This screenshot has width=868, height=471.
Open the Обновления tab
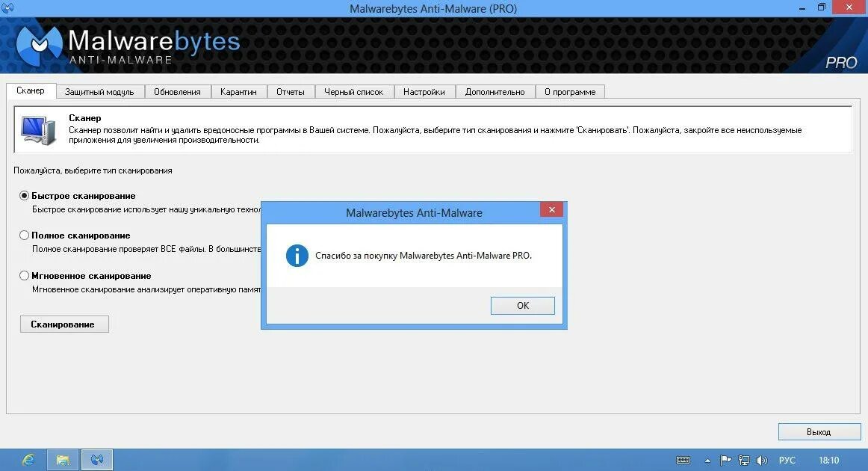click(x=177, y=92)
